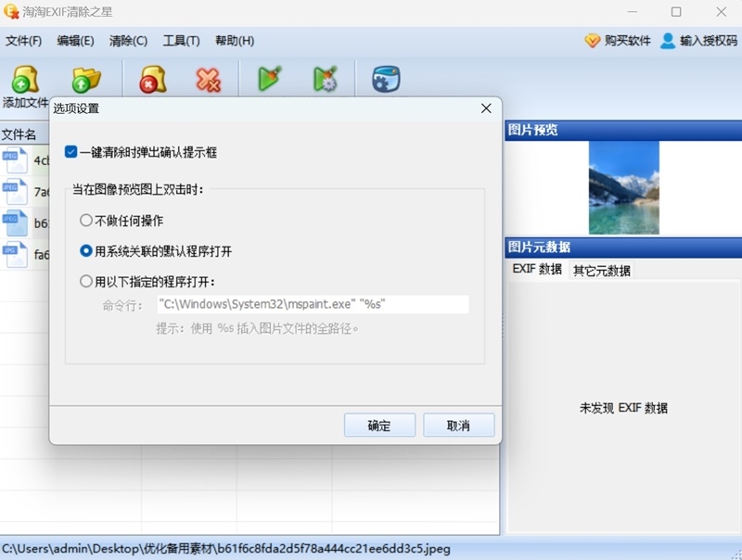Click the remove-file toolbar icon with red circle
This screenshot has width=742, height=560.
(153, 79)
